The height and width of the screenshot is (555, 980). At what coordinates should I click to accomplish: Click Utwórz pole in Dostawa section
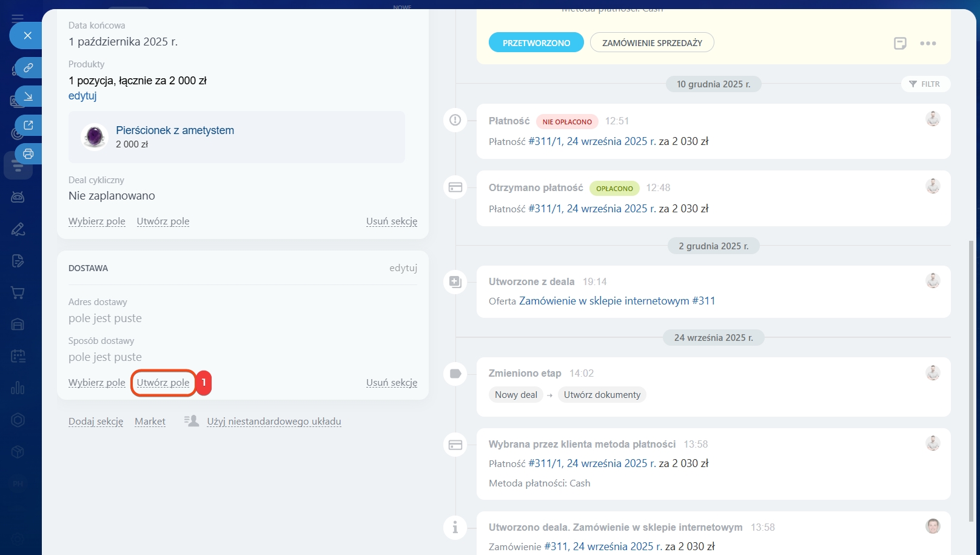pyautogui.click(x=163, y=383)
